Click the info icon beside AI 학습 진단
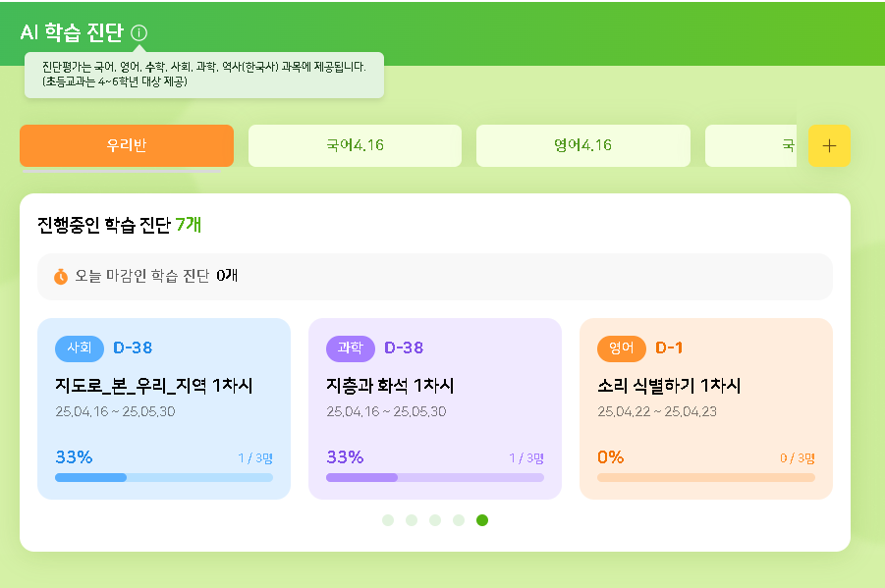885x588 pixels. (x=139, y=33)
